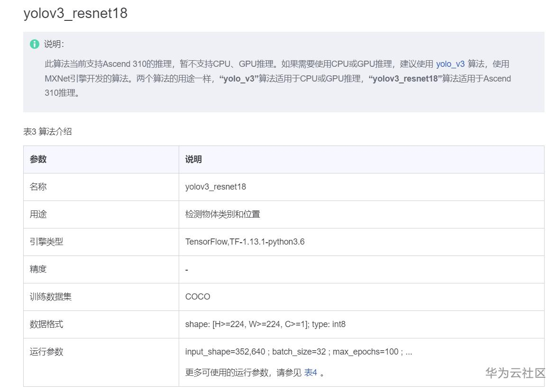
Task: Follow the 表4 link for run parameters
Action: click(310, 373)
